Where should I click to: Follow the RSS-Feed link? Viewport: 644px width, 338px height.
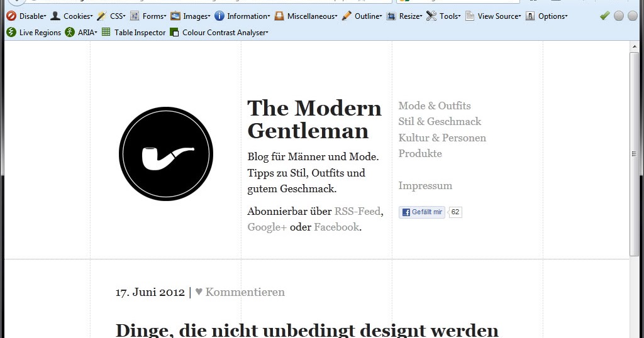click(x=357, y=211)
